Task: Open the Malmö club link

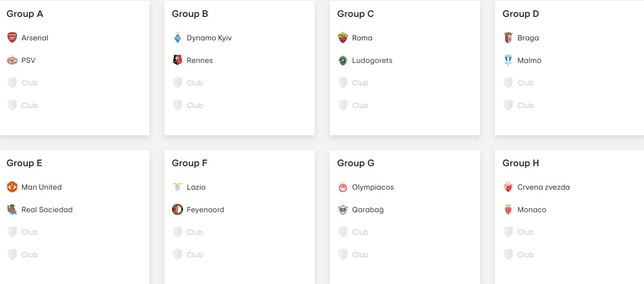Action: click(523, 60)
